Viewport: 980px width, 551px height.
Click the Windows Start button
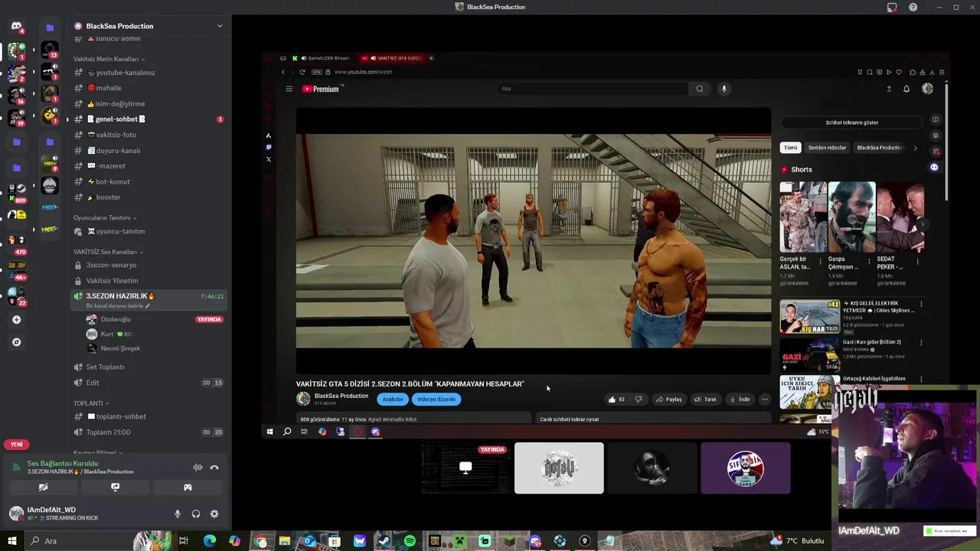(x=12, y=541)
